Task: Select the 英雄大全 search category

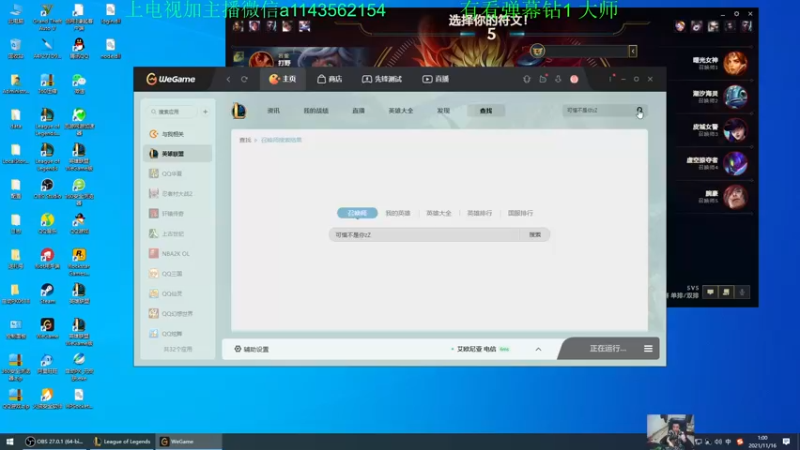Action: (439, 213)
